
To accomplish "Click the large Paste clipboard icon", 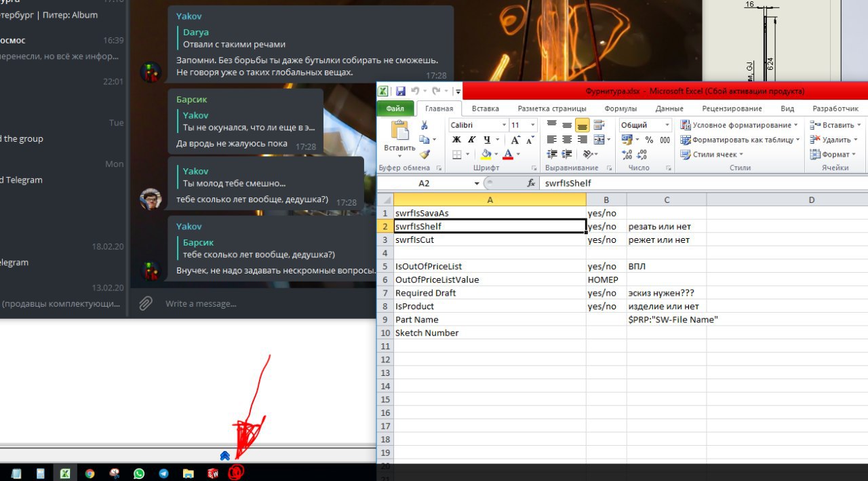I will (399, 130).
